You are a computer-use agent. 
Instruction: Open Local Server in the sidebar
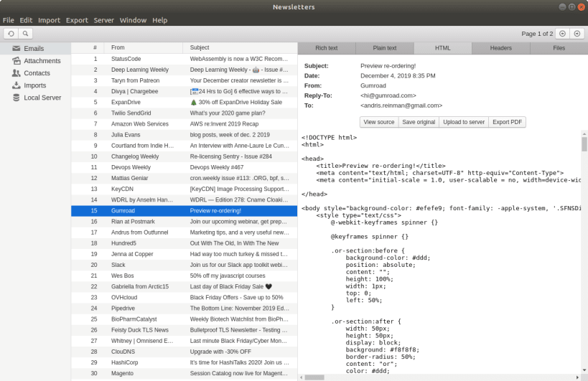[x=42, y=98]
